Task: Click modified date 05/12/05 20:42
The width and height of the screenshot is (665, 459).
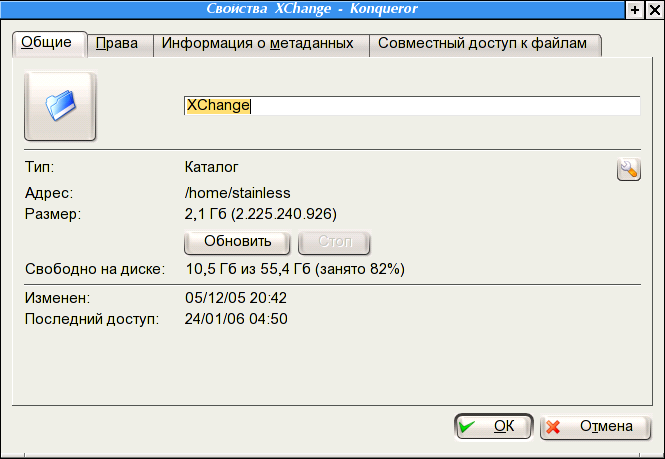Action: coord(236,298)
